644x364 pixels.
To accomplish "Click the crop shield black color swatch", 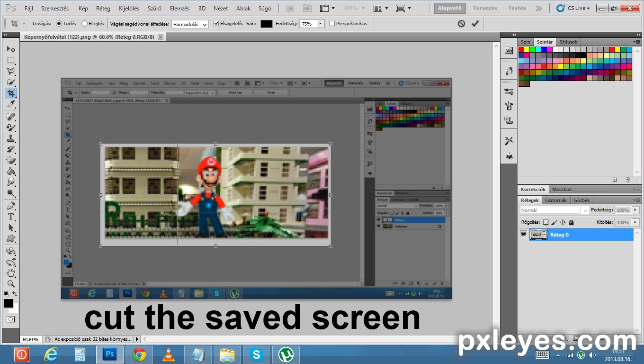I will pyautogui.click(x=267, y=24).
